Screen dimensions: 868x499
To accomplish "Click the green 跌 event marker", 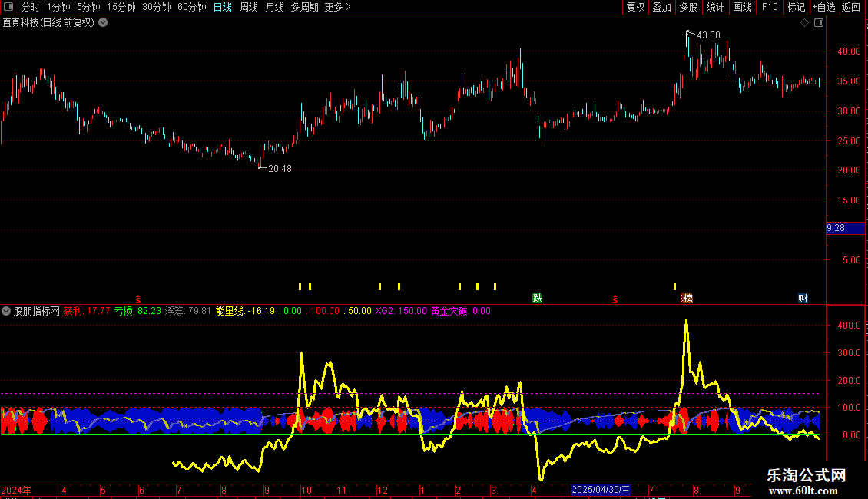I will point(537,299).
